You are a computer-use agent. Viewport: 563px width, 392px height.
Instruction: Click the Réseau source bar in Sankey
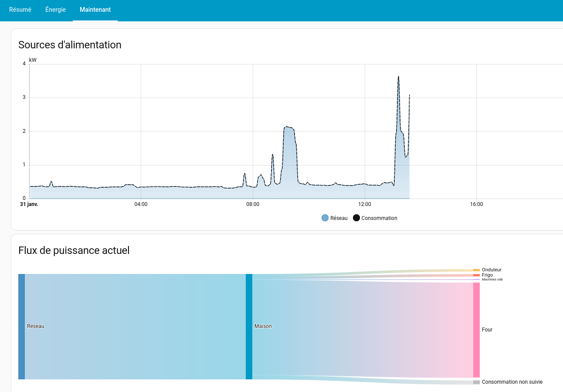point(21,326)
